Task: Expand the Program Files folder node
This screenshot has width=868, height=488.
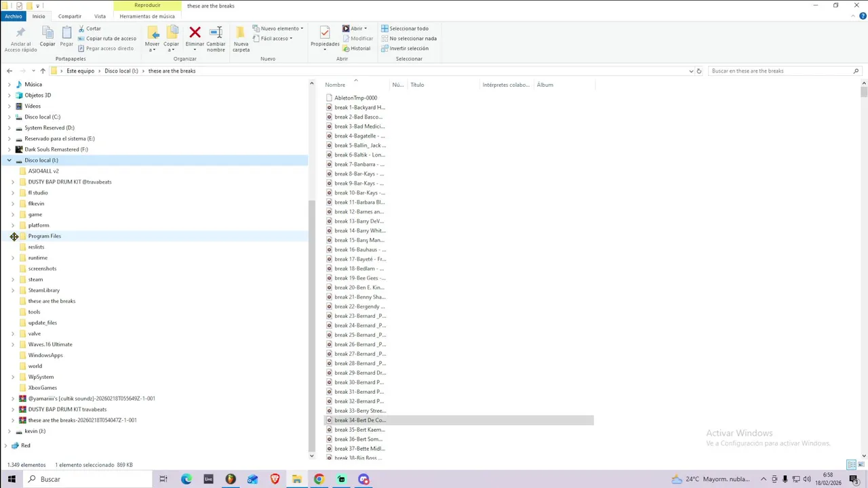Action: [x=13, y=236]
